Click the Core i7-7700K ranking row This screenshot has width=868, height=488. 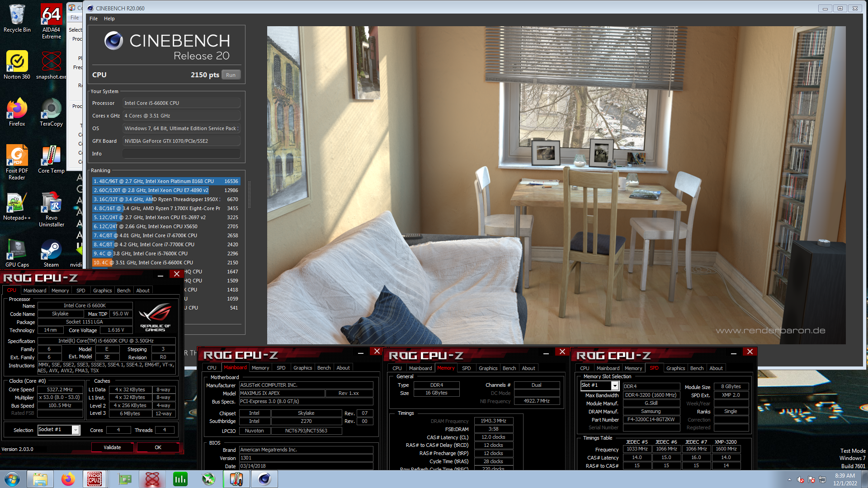coord(166,244)
